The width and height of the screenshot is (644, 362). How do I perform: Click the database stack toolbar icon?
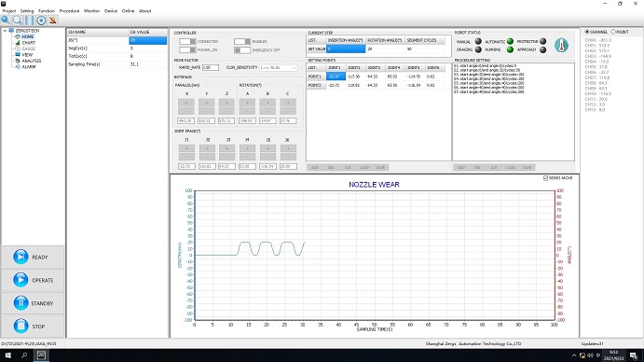point(29,21)
